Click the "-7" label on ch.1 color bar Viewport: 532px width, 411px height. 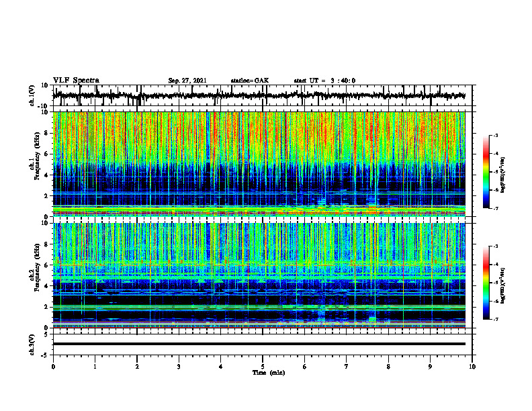coord(496,208)
